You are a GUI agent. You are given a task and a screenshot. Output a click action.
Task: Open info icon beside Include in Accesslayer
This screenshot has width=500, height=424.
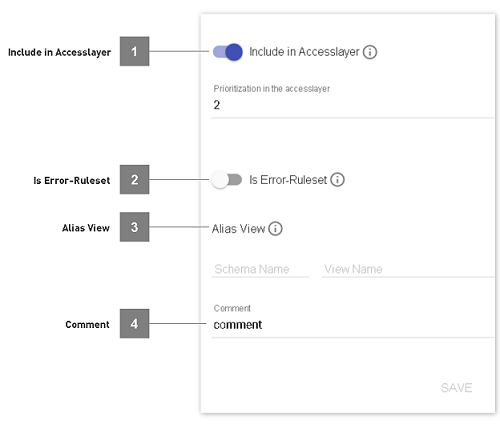(x=370, y=52)
